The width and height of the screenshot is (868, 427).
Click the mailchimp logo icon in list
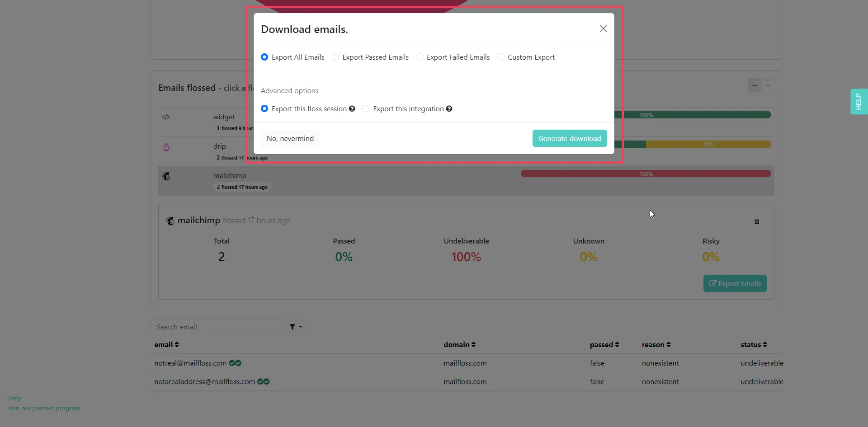pyautogui.click(x=166, y=176)
